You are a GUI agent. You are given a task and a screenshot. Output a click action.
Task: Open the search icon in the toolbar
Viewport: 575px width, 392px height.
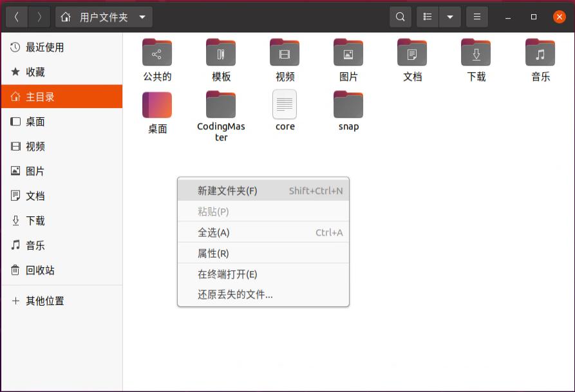click(400, 17)
